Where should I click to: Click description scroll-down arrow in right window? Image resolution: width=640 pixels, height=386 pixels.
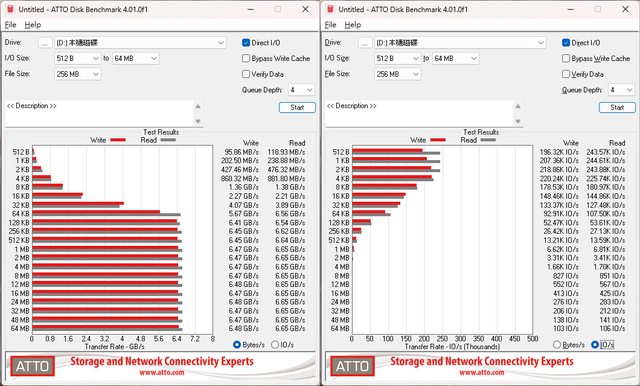click(x=518, y=121)
